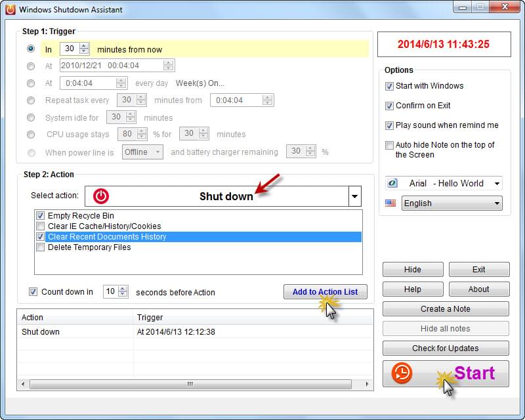Viewport: 525px width, 420px height.
Task: Click the Check for Updates button
Action: [x=446, y=348]
